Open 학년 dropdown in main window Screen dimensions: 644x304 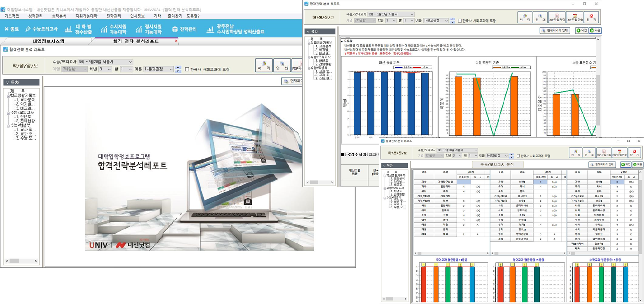coord(105,69)
